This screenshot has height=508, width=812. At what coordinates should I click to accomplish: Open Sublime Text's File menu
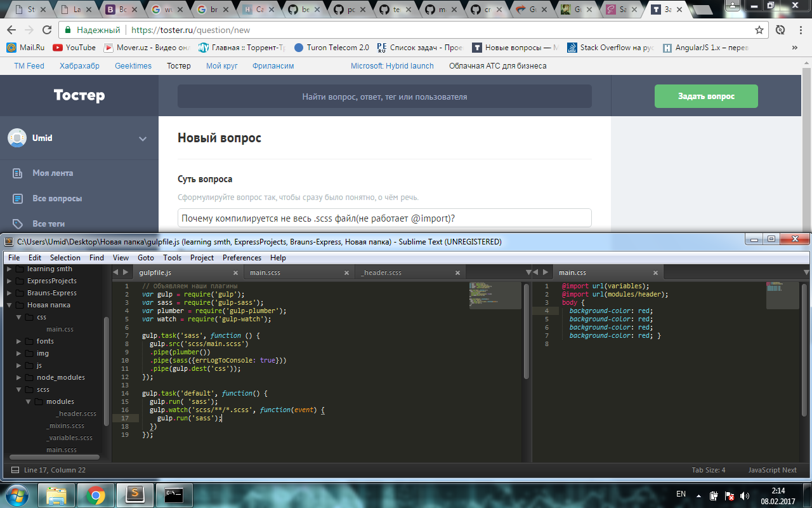pos(14,258)
